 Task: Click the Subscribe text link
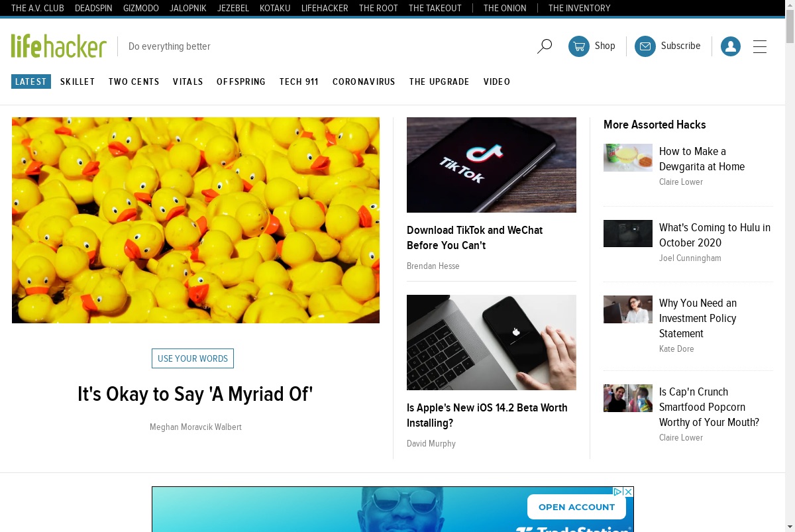pyautogui.click(x=680, y=46)
